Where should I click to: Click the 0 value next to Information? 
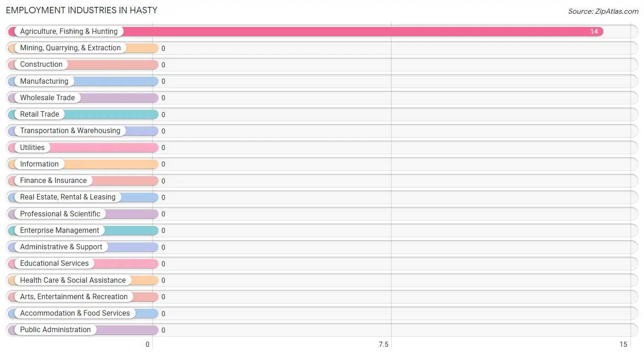pyautogui.click(x=163, y=164)
